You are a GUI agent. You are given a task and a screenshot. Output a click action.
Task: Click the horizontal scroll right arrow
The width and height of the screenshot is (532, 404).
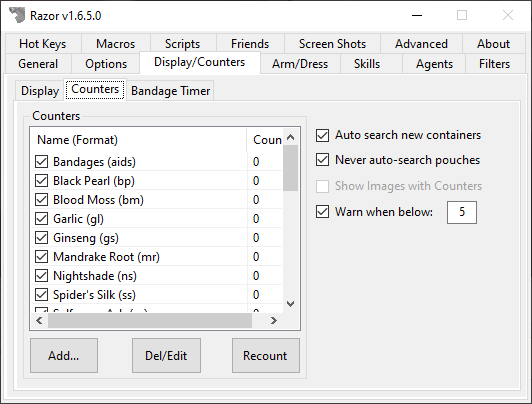273,321
